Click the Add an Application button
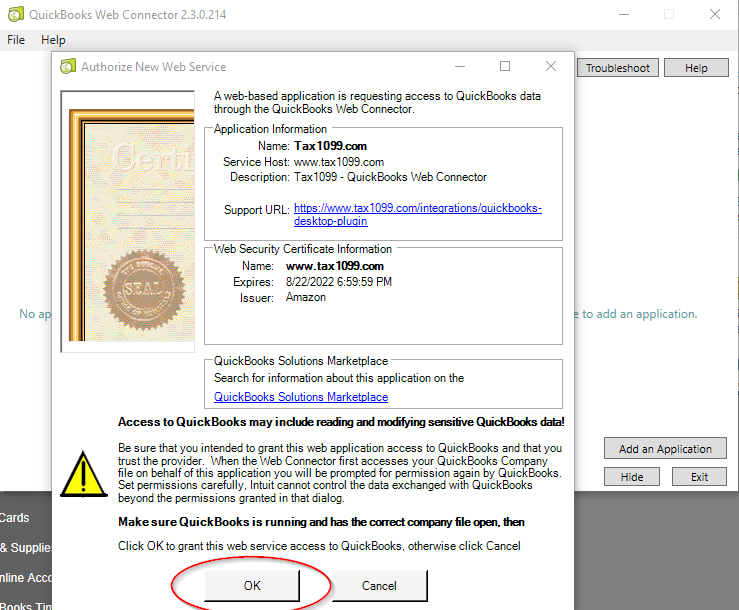Screen dimensions: 739x610 665,448
